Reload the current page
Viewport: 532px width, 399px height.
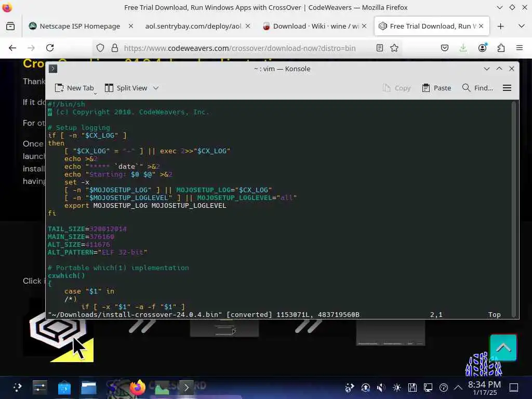[50, 48]
